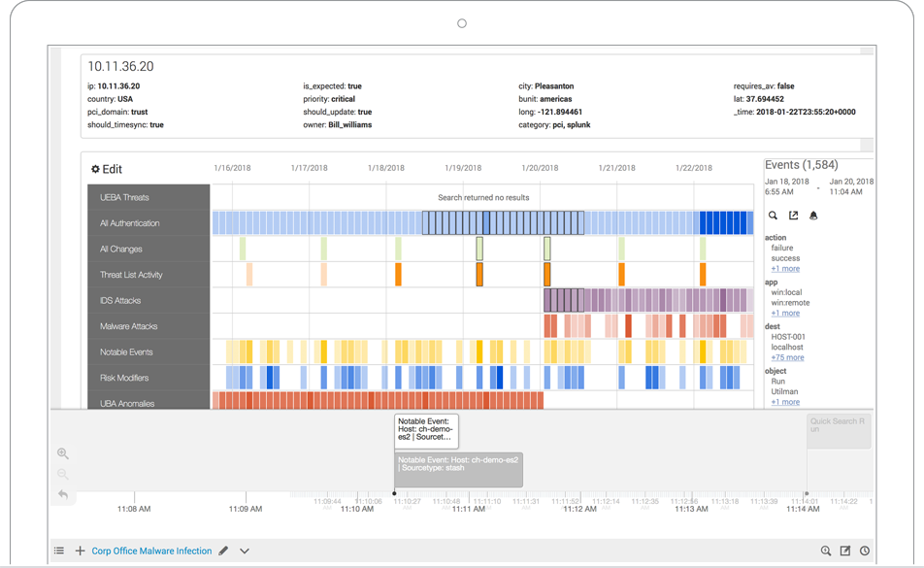
Task: Select the UEBA Threats swimlane
Action: 148,197
